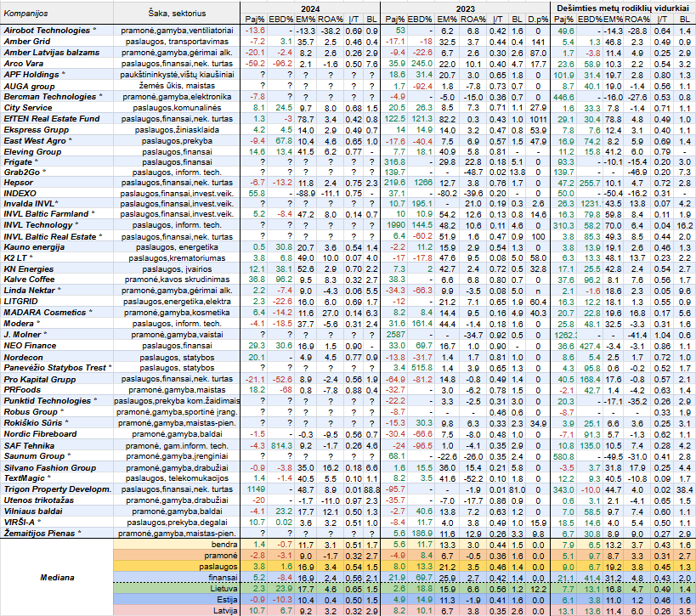Click the SAF Tehnika company cell
The image size is (696, 616).
click(x=29, y=446)
